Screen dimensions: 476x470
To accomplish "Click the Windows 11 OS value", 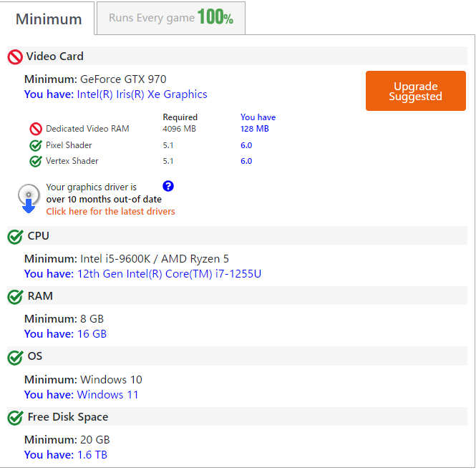I will [107, 395].
